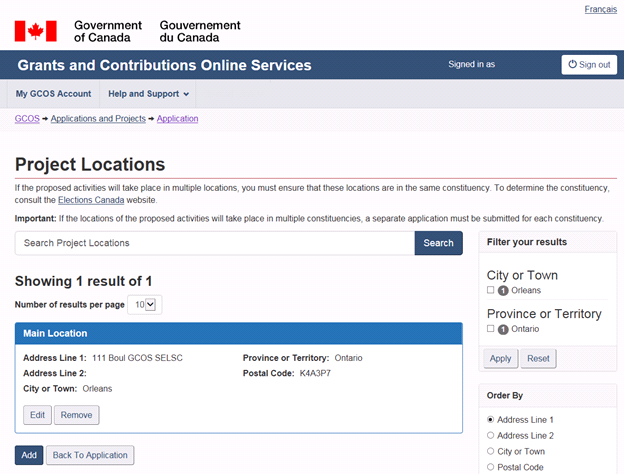Expand the Help and Support dropdown
This screenshot has width=624, height=474.
point(148,94)
